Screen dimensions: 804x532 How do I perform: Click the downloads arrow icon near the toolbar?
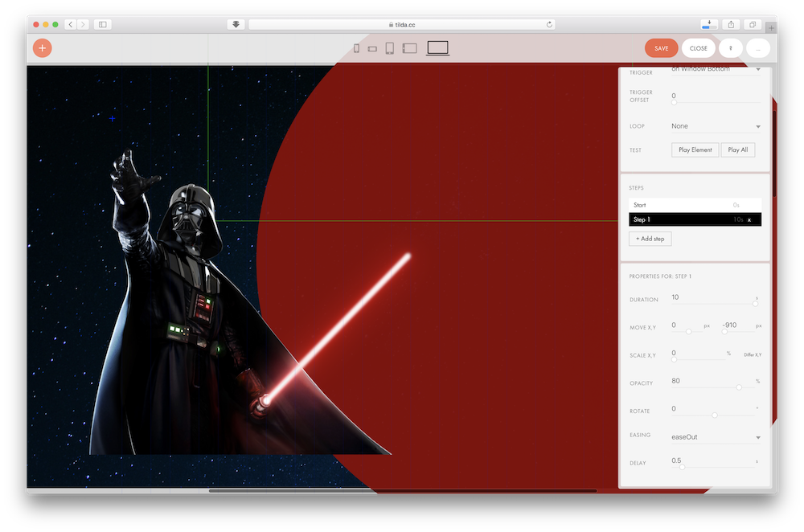pyautogui.click(x=708, y=23)
